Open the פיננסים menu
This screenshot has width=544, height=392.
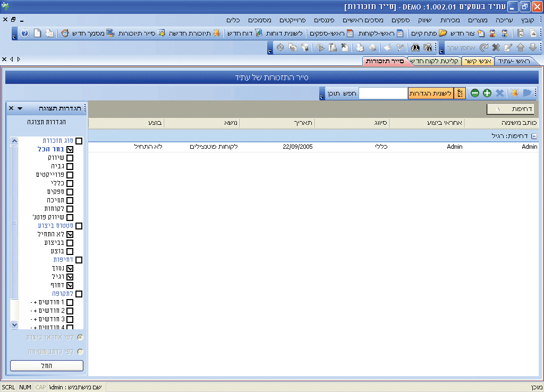click(x=324, y=20)
